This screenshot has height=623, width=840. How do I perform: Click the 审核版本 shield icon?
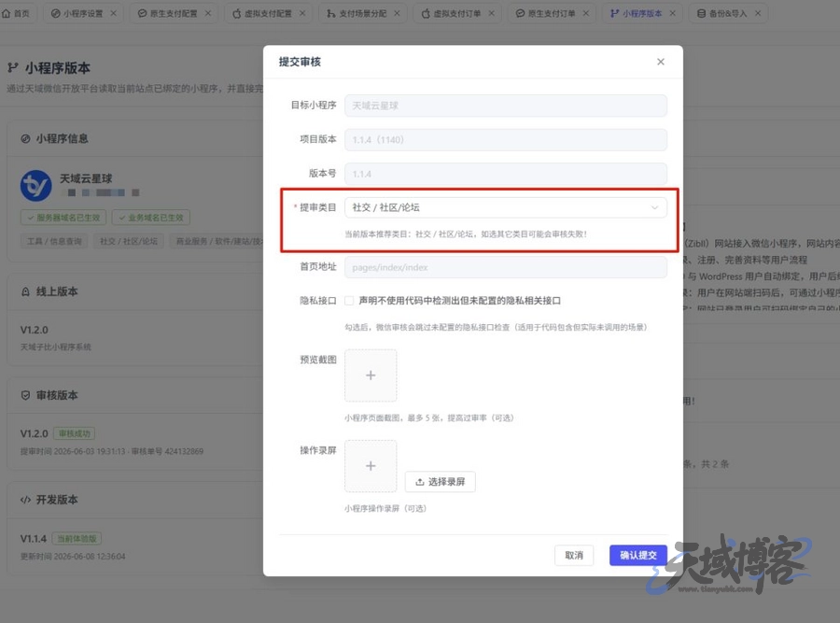coord(25,395)
